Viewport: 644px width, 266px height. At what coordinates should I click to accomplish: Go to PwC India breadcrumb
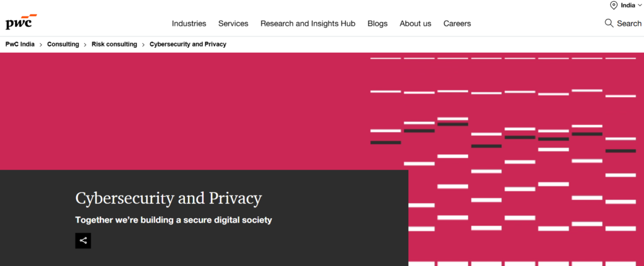coord(19,44)
